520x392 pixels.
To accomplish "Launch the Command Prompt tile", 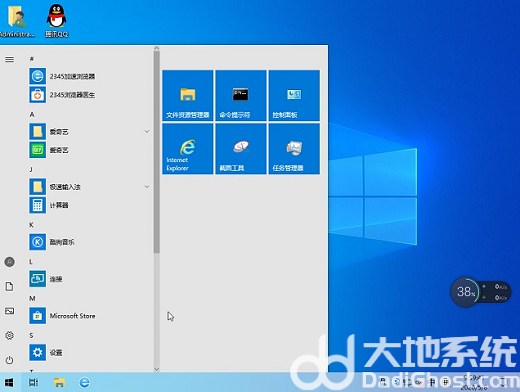I will [241, 95].
